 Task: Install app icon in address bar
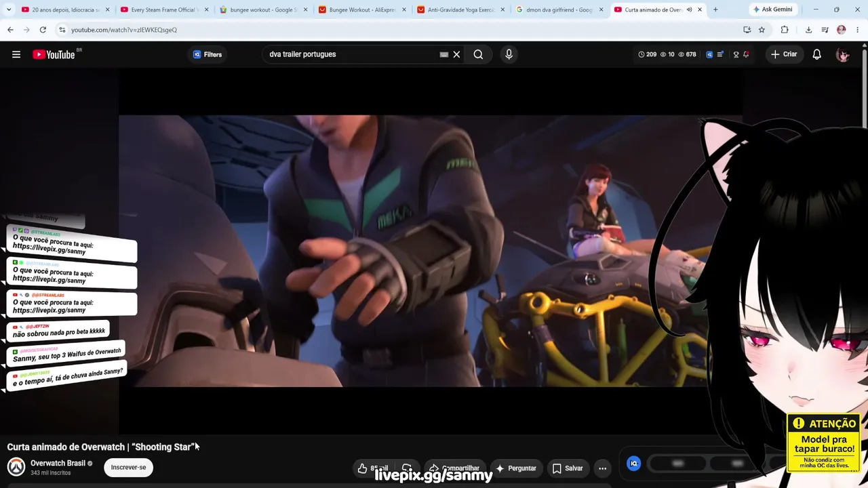pos(747,30)
